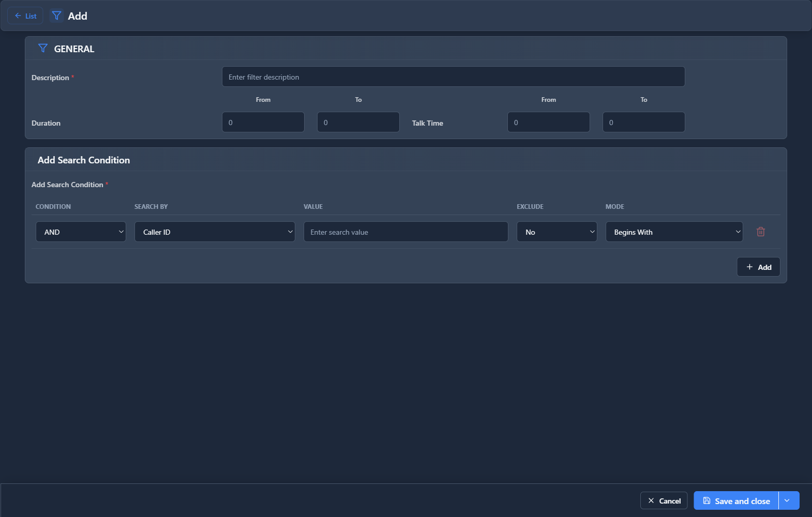Go back using the List arrow button
The height and width of the screenshot is (517, 812).
(25, 16)
